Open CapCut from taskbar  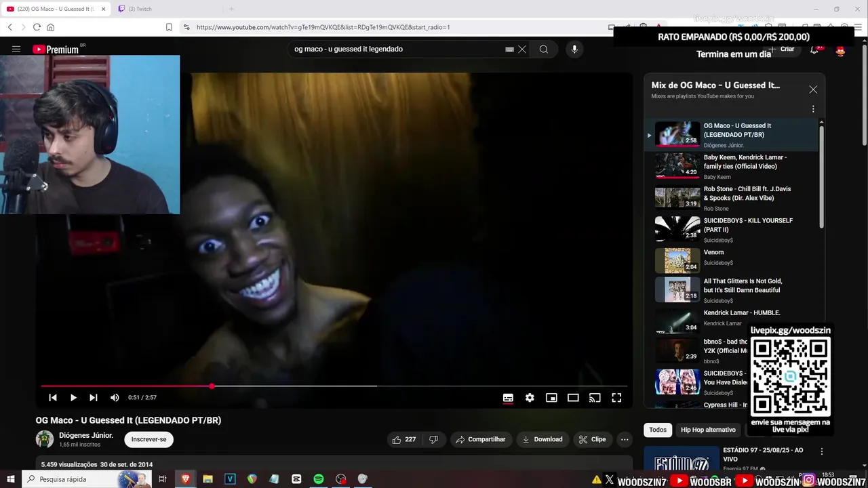296,479
